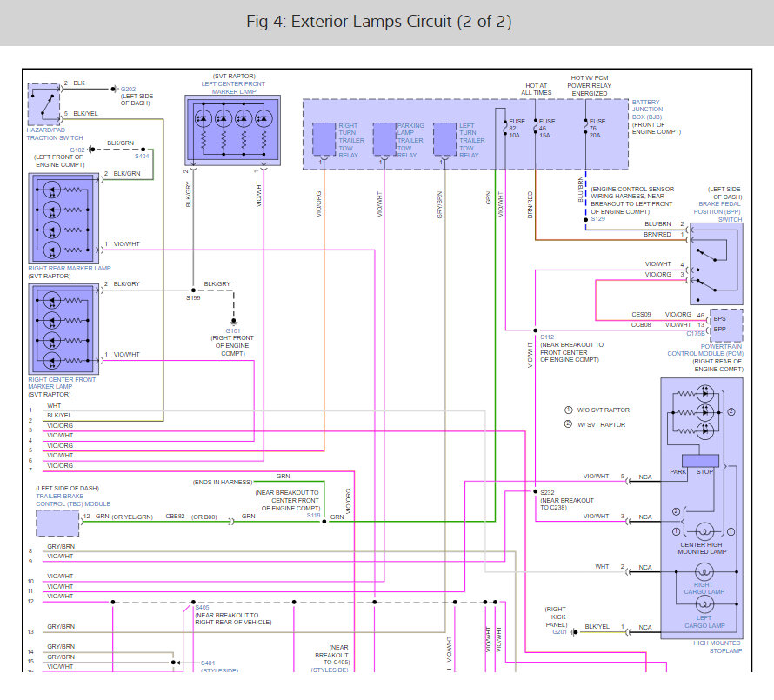Click the Hazard/Pad Traction Switch symbol

44,104
